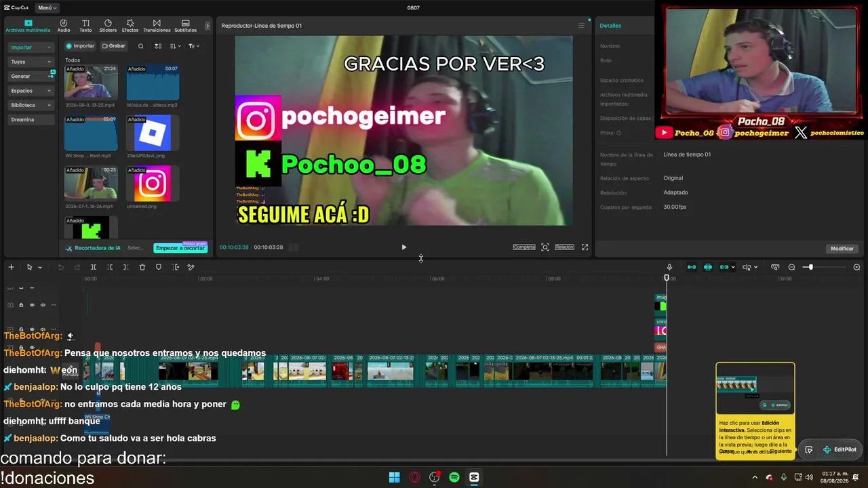Delete left of playhead trim tool
This screenshot has width=868, height=488.
tap(110, 267)
